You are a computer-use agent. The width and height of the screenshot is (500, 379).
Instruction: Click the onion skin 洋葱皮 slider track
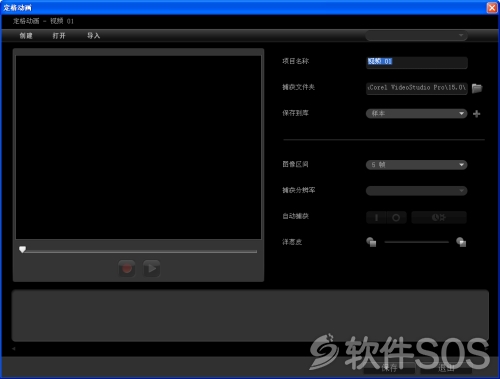tap(417, 242)
